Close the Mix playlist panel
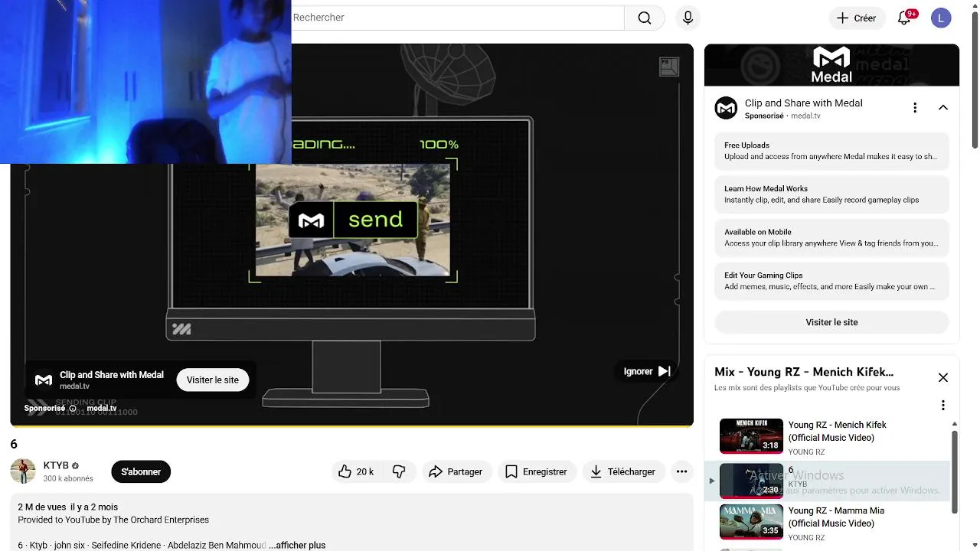Screen dimensions: 980x551 [943, 377]
